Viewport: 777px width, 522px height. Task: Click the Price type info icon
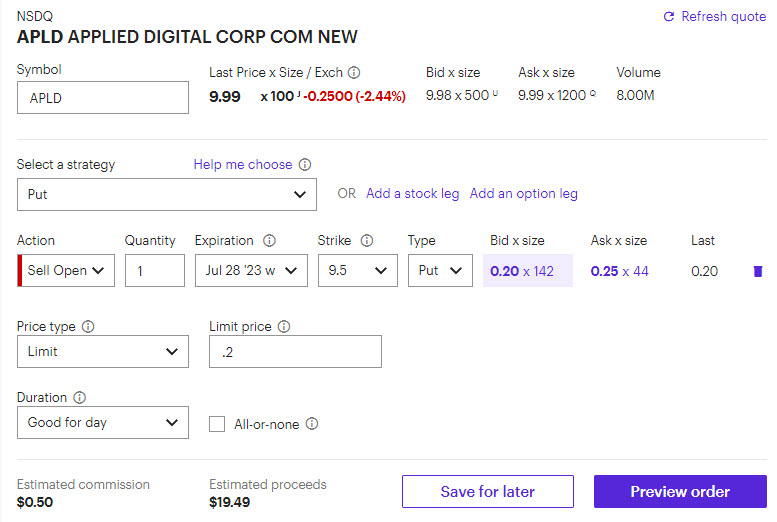(88, 327)
